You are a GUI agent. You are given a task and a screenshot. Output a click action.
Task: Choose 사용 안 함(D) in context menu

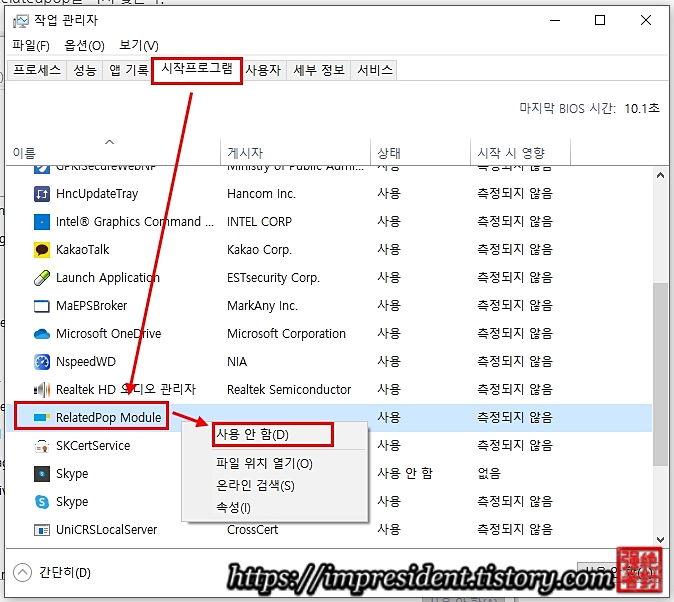[x=273, y=434]
